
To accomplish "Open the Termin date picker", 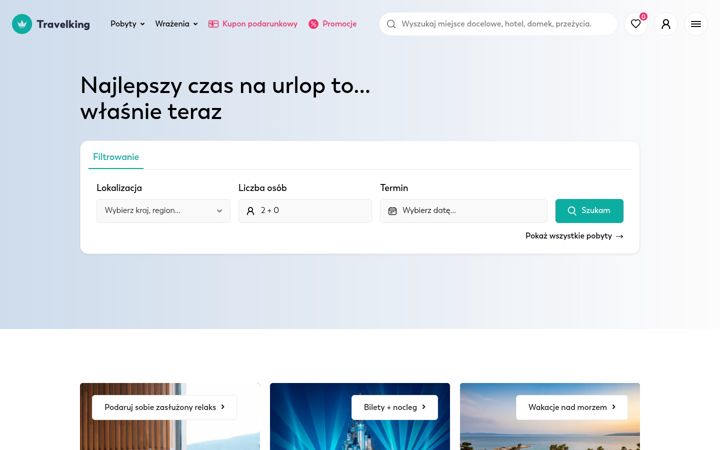I will (x=464, y=211).
